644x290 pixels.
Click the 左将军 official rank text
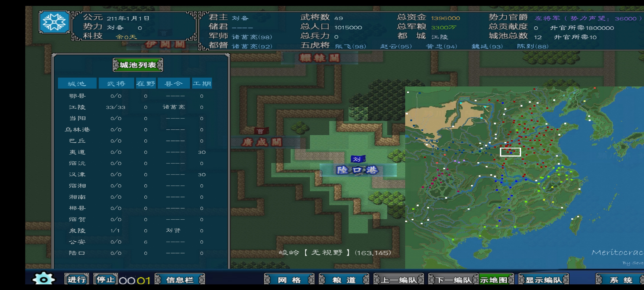coord(547,18)
